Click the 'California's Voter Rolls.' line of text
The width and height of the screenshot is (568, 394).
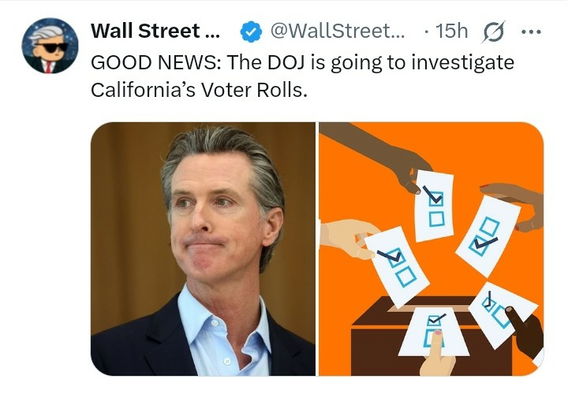click(199, 90)
